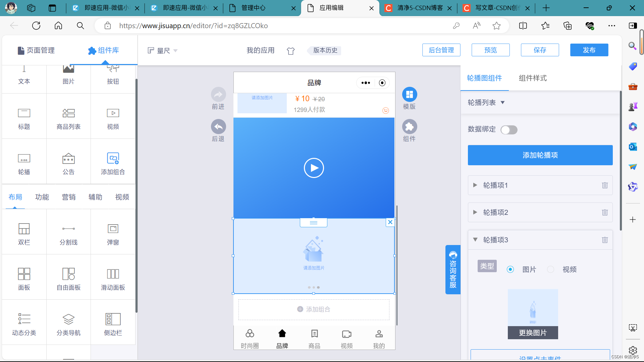The height and width of the screenshot is (362, 644).
Task: Expand the 轮播项1 item
Action: click(x=475, y=185)
